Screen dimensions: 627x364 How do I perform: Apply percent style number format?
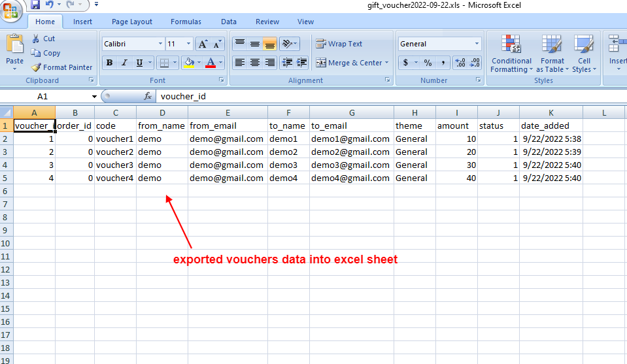click(x=428, y=63)
